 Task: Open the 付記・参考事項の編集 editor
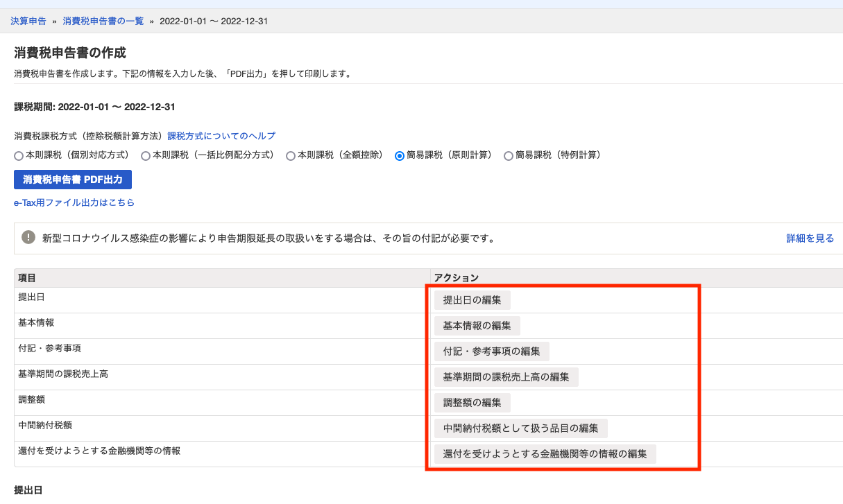click(492, 351)
